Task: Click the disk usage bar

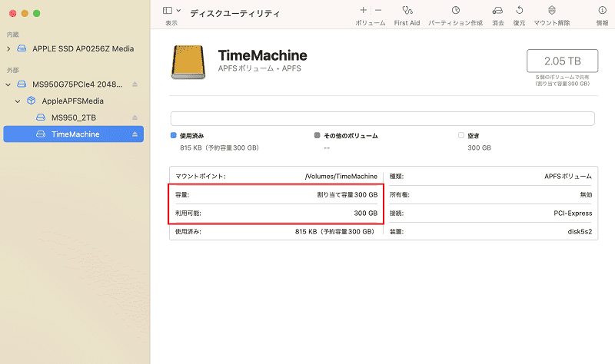Action: coord(382,119)
